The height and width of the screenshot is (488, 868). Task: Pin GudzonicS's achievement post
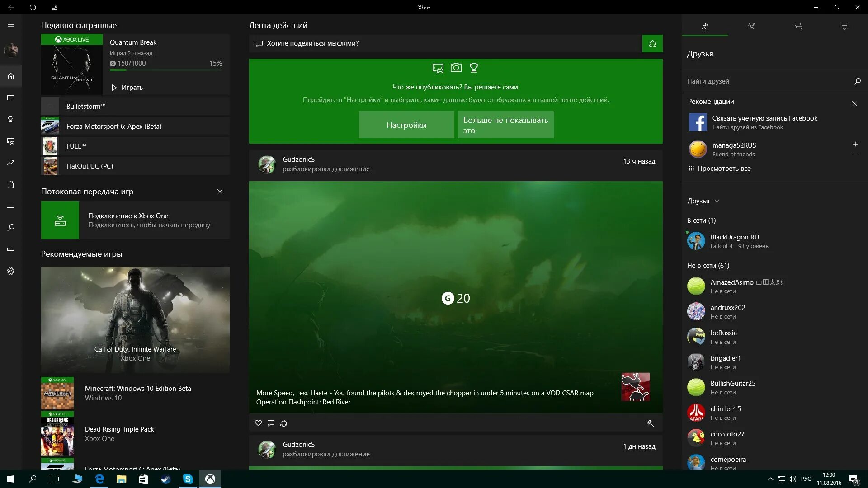[x=650, y=423]
